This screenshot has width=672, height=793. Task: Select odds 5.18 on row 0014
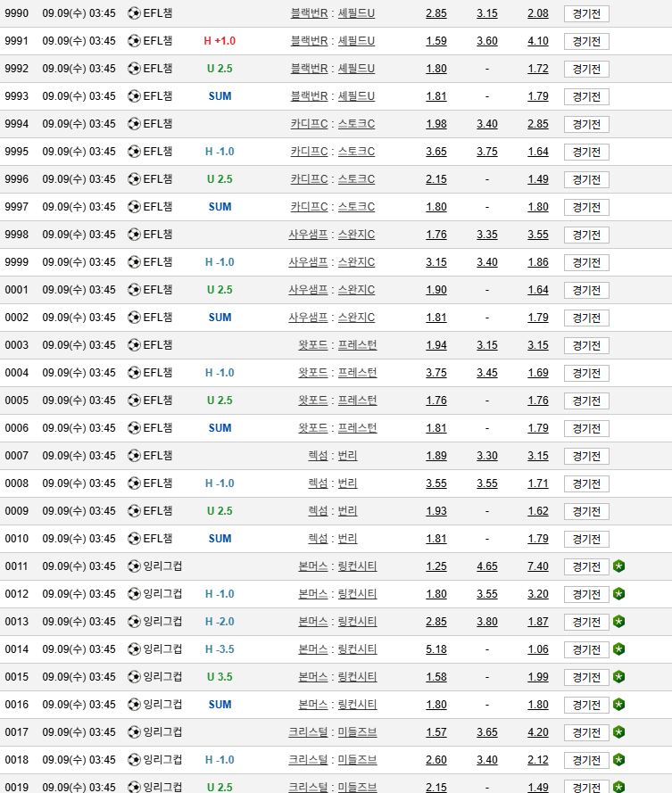436,649
